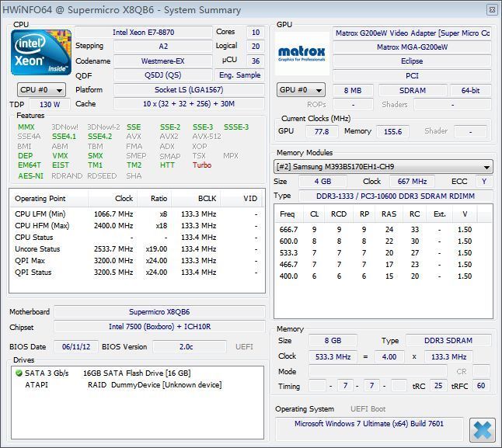Click the Eng. Sample field
This screenshot has width=502, height=448.
[x=239, y=75]
